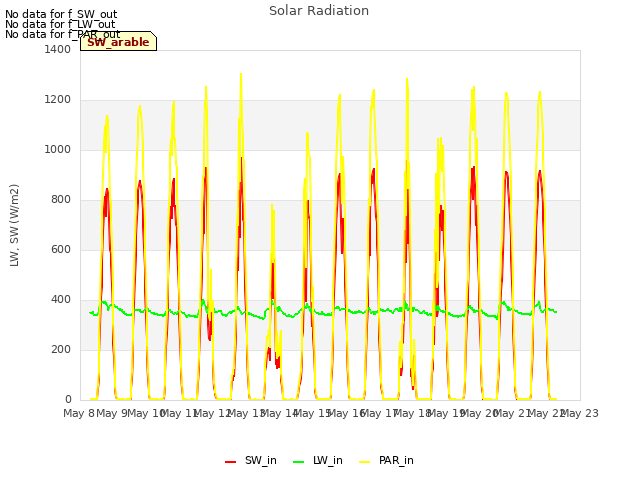The width and height of the screenshot is (640, 480).
Task: Click 'No data for f_SW_out' message
Action: click(61, 14)
